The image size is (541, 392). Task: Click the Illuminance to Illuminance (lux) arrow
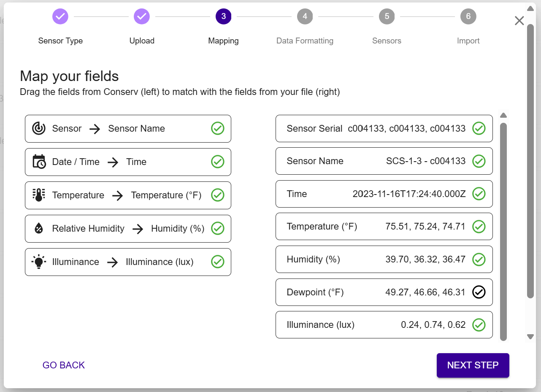point(112,262)
